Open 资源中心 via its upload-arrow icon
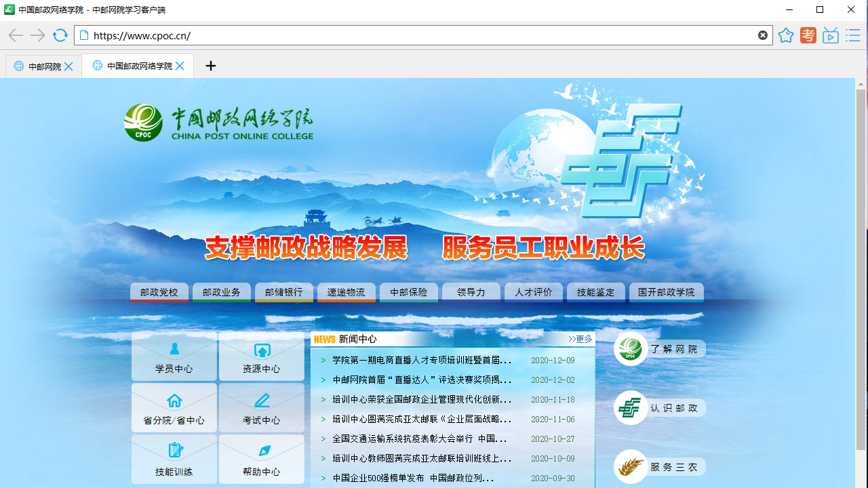 (x=262, y=349)
